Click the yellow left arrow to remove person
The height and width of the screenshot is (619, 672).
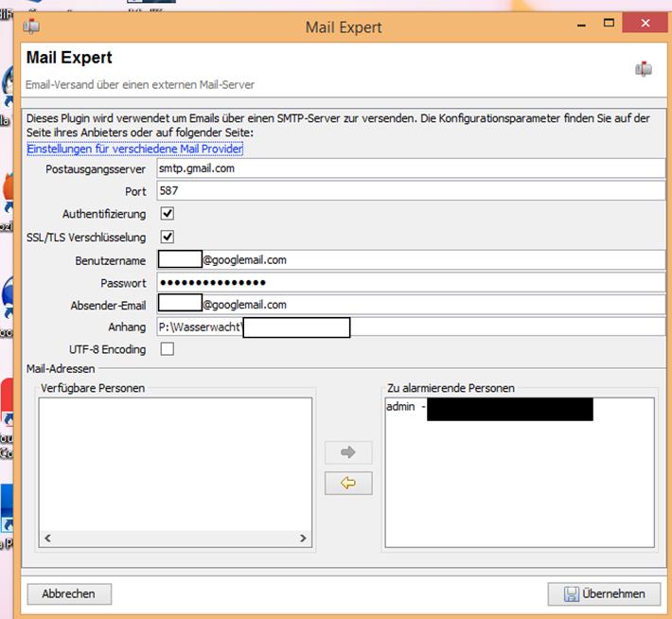coord(347,483)
